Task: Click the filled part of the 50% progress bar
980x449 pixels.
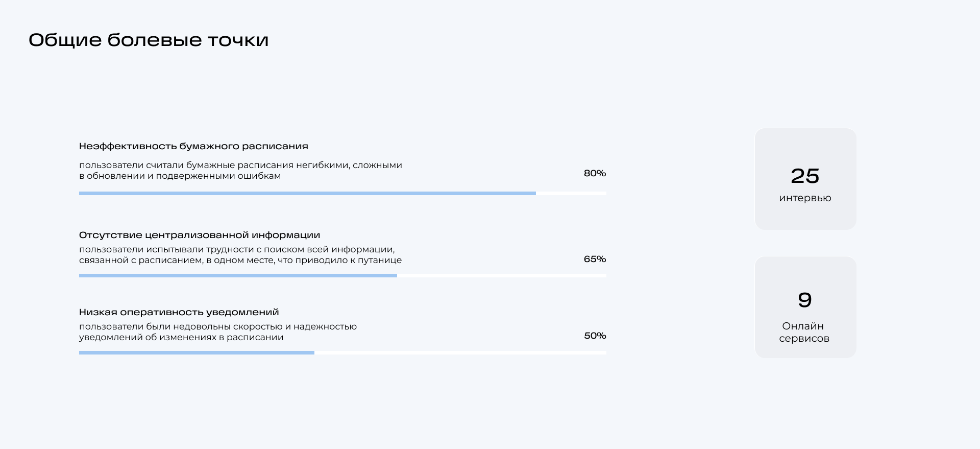Action: coord(197,353)
